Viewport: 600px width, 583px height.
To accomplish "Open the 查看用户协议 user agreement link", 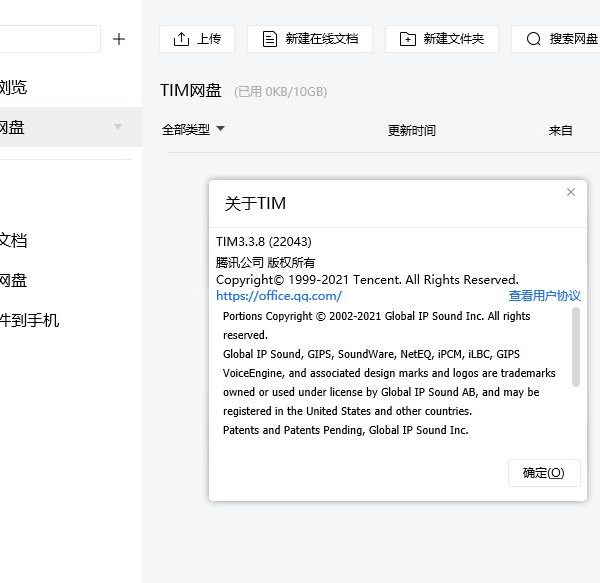I will coord(544,296).
